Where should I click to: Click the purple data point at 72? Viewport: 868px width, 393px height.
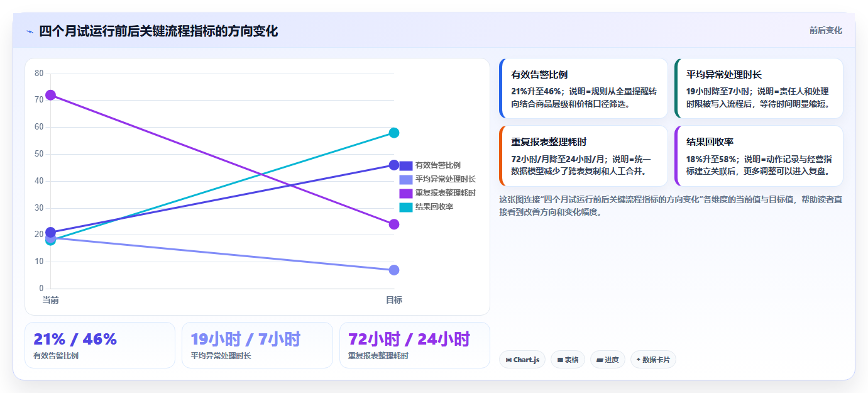(50, 95)
